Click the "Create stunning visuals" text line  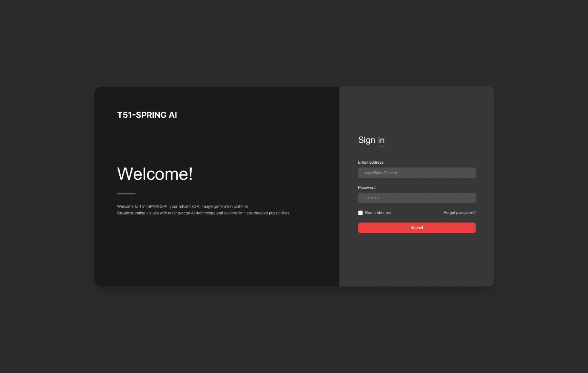pyautogui.click(x=204, y=213)
